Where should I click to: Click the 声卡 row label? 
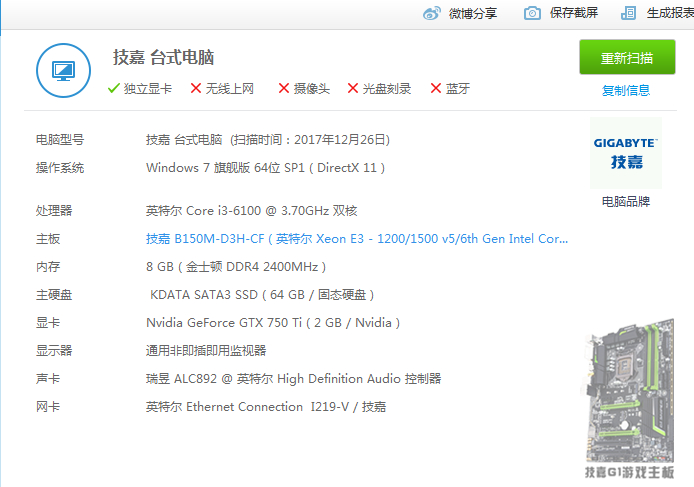48,379
